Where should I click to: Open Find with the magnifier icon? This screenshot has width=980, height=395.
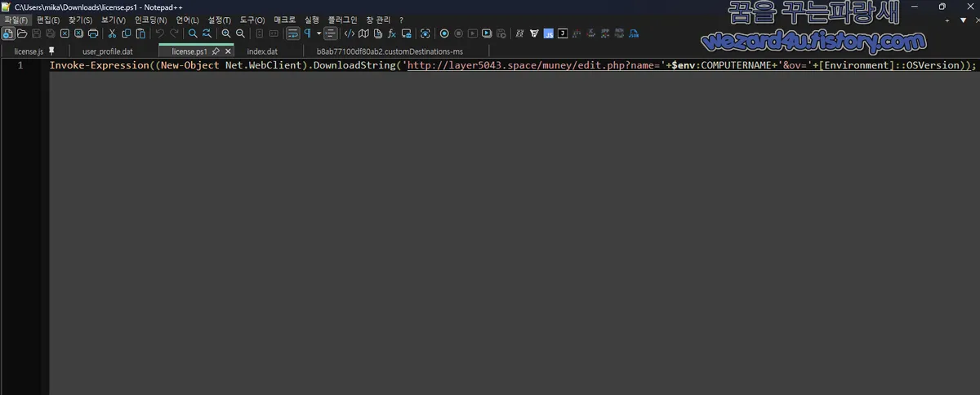[193, 33]
